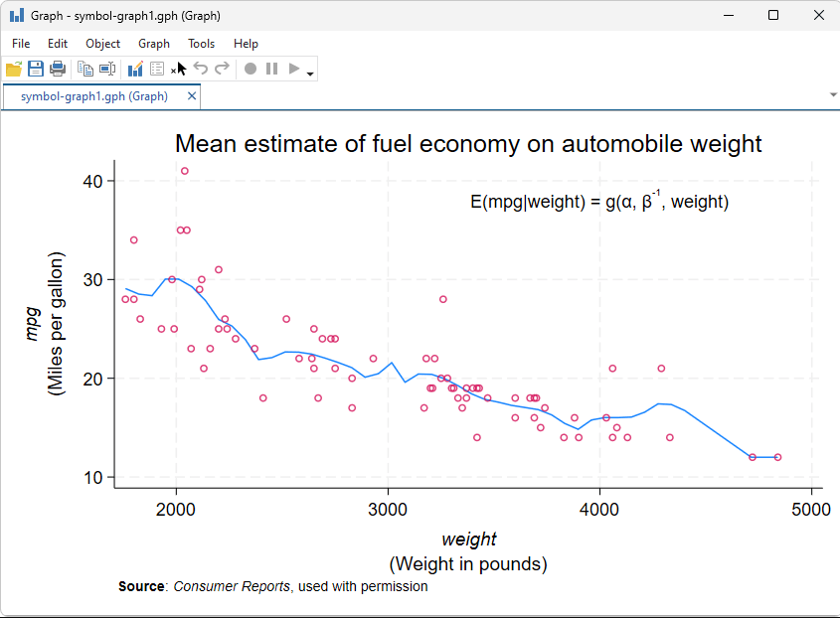Copy the graph with the copy icon

coord(85,69)
